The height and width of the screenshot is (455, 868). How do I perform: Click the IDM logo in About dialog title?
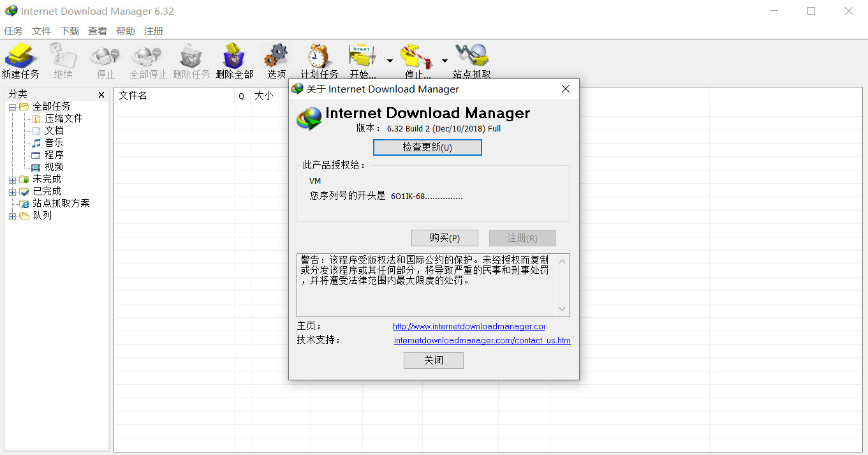297,89
